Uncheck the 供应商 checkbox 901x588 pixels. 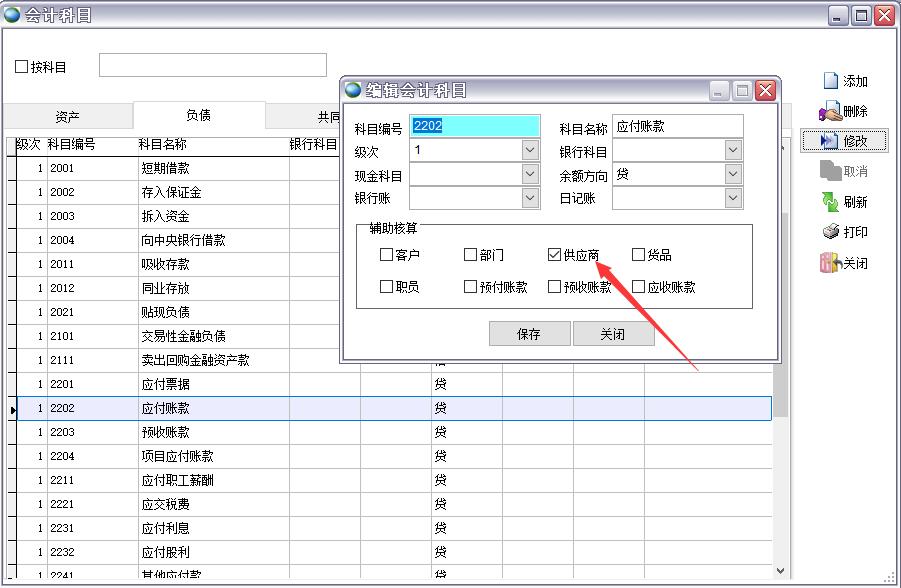click(x=555, y=255)
